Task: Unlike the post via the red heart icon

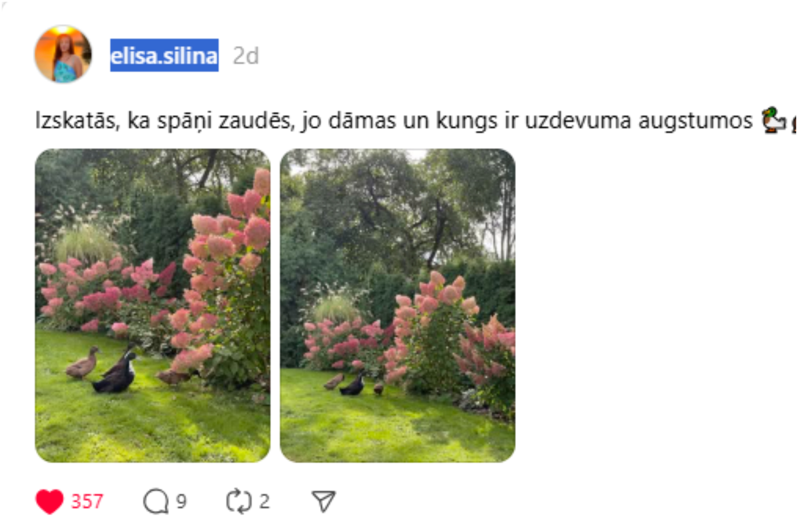Action: point(50,501)
